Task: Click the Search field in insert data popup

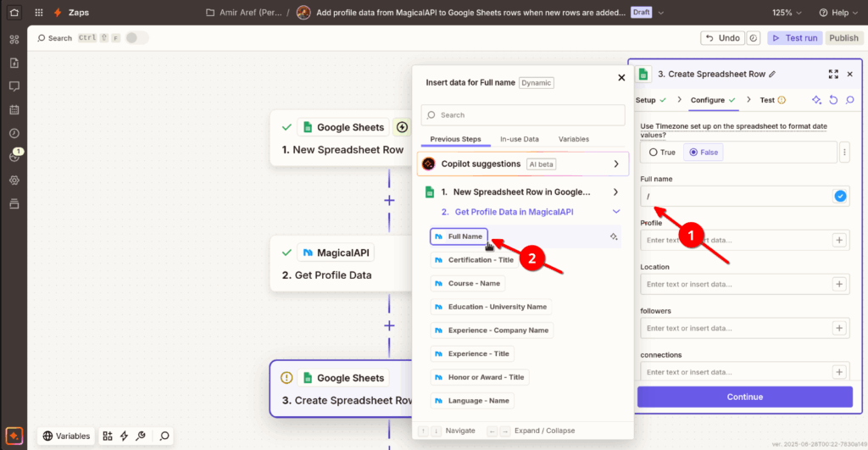Action: click(x=522, y=115)
